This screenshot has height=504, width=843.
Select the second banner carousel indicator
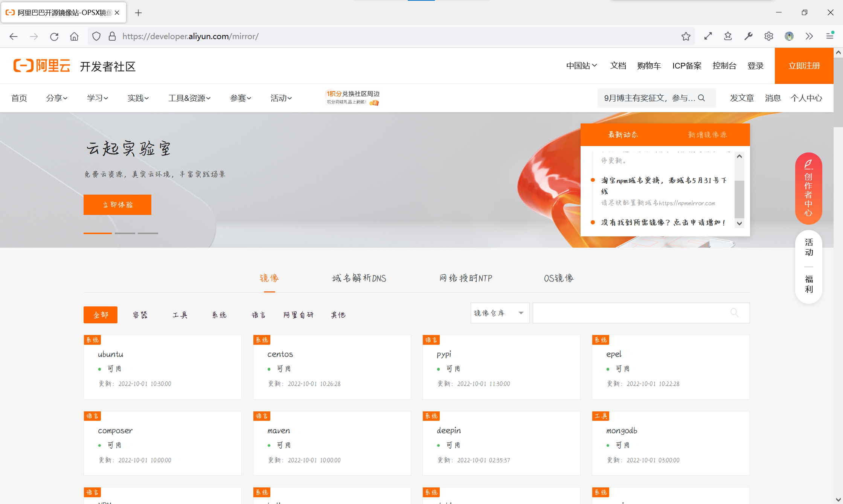(x=125, y=233)
